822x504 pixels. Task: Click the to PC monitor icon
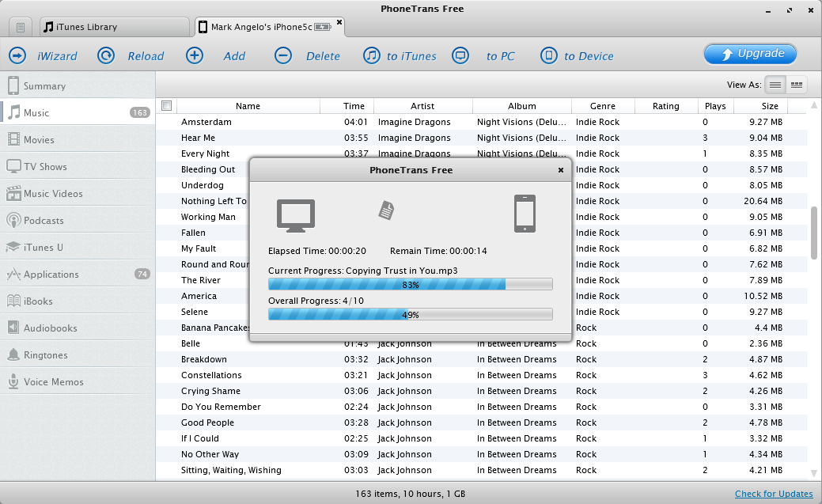(x=460, y=55)
